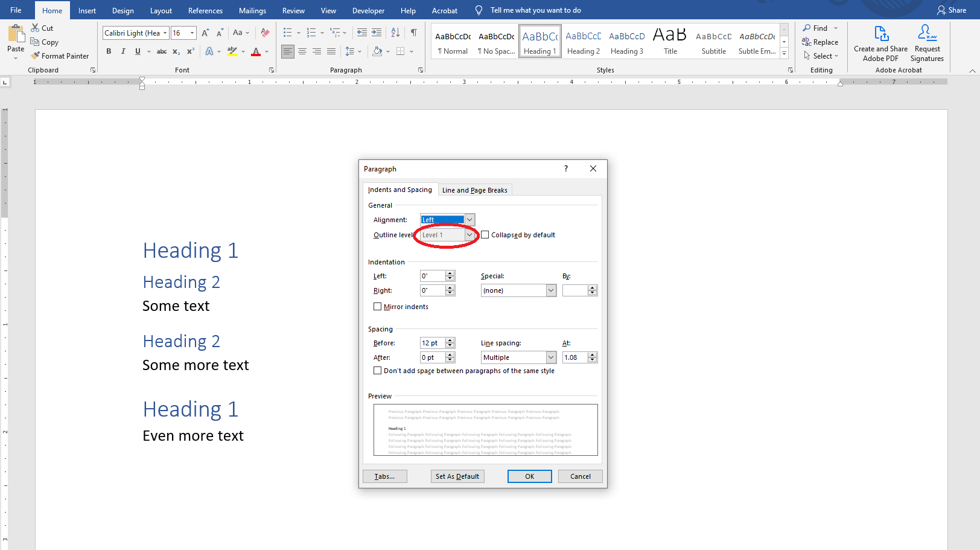The width and height of the screenshot is (980, 550).
Task: Toggle italic formatting in ribbon
Action: point(123,51)
